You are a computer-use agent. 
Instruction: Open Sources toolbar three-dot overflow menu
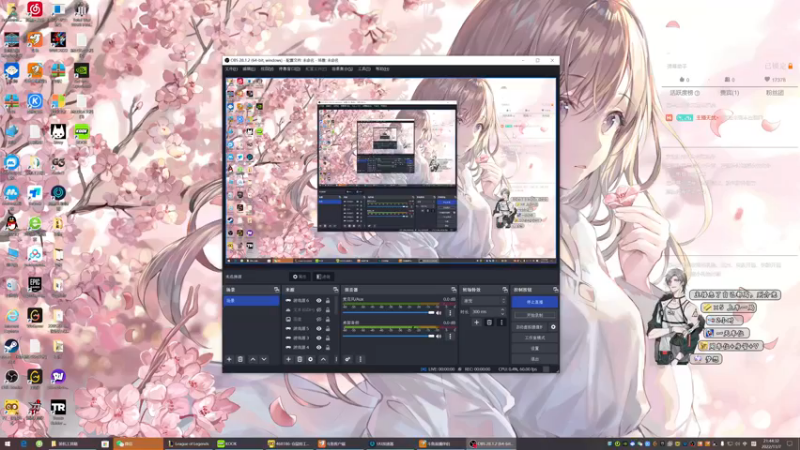tap(336, 359)
